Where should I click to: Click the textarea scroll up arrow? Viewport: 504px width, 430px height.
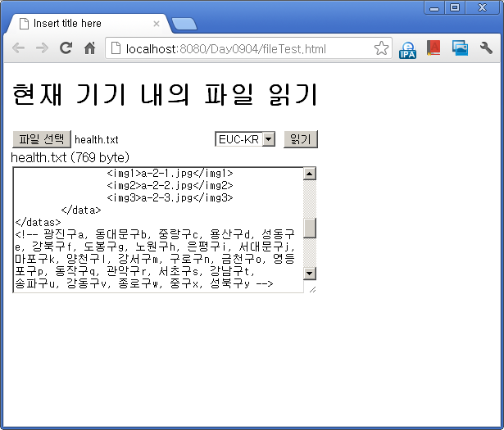point(310,174)
